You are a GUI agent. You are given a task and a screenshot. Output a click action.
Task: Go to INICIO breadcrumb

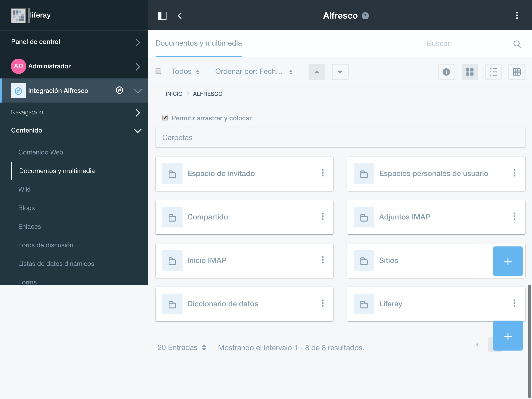[174, 94]
